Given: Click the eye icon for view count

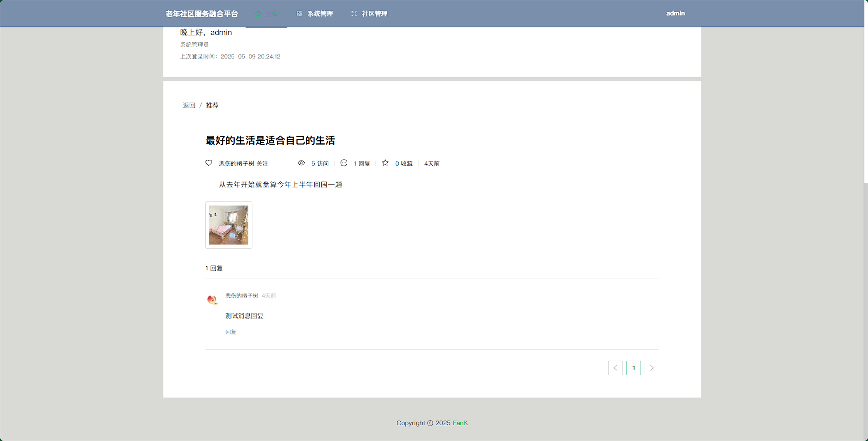Looking at the screenshot, I should click(x=301, y=163).
